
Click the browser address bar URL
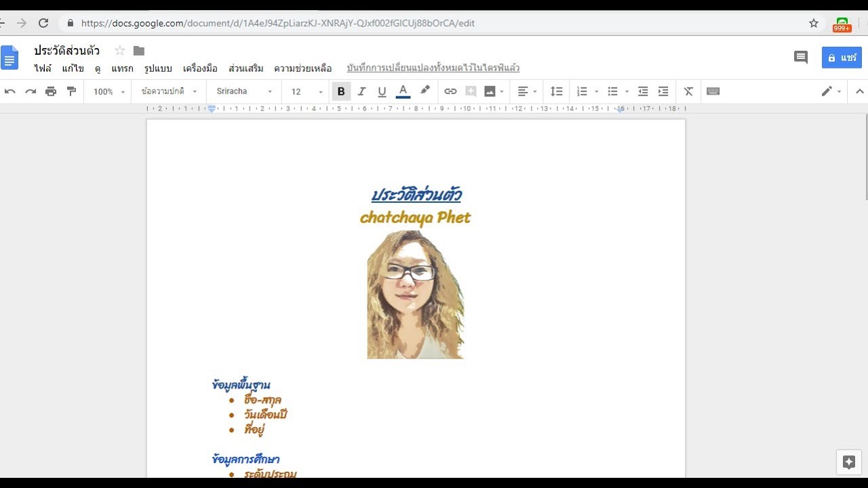click(x=278, y=23)
